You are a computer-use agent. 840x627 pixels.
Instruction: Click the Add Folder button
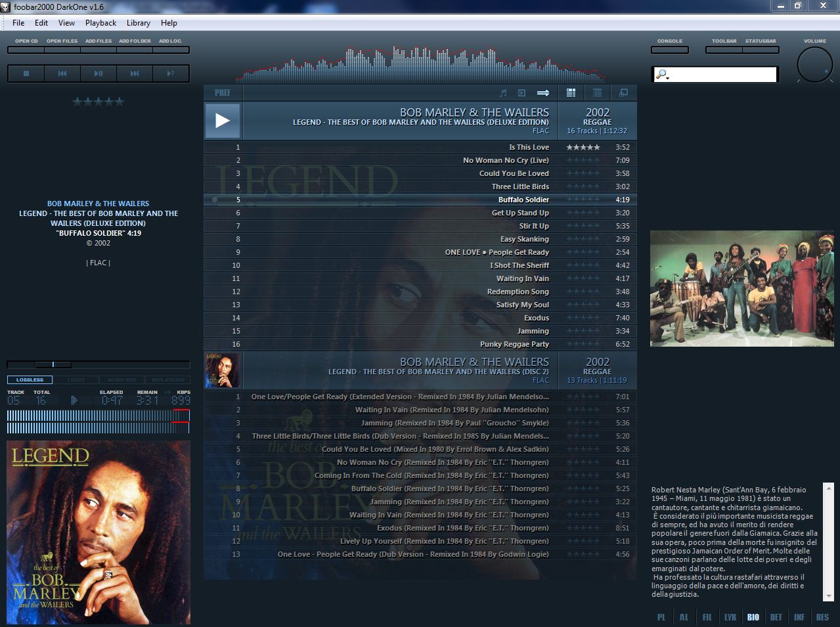coord(135,49)
